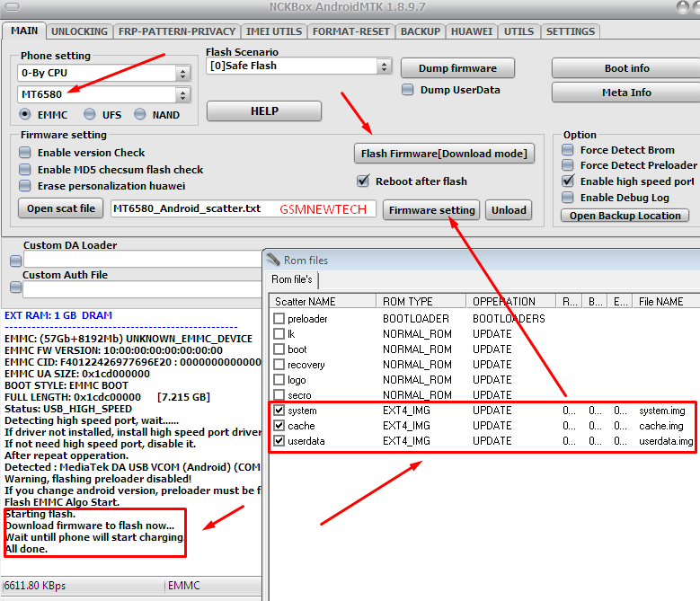
Task: Enable version Check checkbox
Action: click(25, 153)
